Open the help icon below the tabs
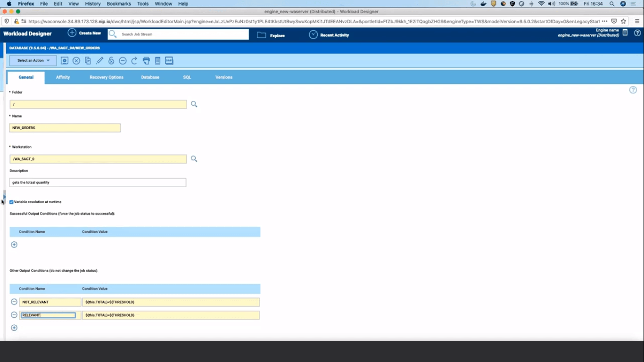644x362 pixels. tap(633, 90)
